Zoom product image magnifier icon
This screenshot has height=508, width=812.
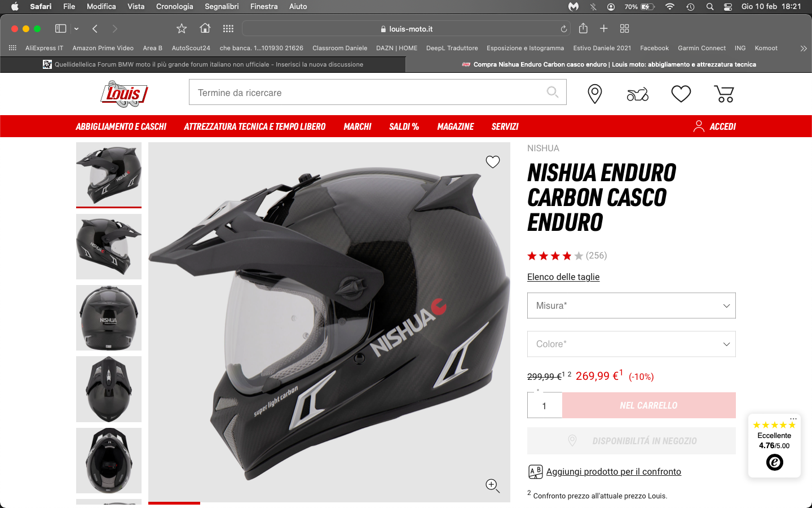point(493,486)
